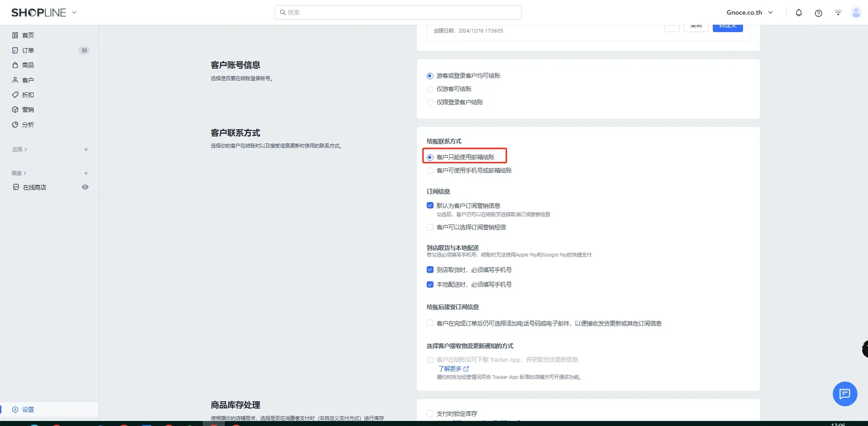Select guest-only checkout radio option
868x426 pixels.
(430, 89)
